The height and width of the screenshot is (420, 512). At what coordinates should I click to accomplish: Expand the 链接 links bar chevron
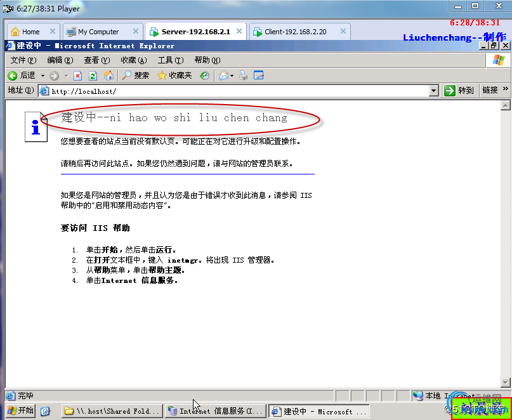(x=506, y=89)
